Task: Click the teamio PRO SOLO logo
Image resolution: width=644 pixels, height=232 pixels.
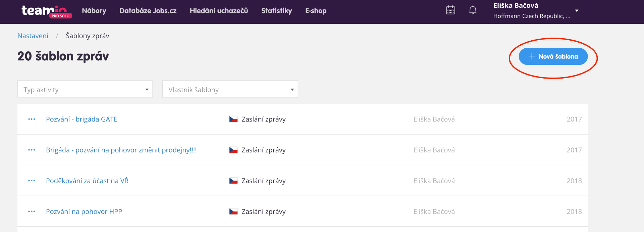Action: [46, 11]
